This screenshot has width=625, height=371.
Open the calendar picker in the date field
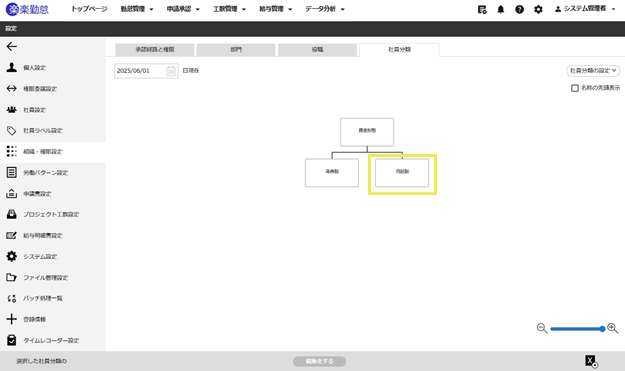point(171,71)
